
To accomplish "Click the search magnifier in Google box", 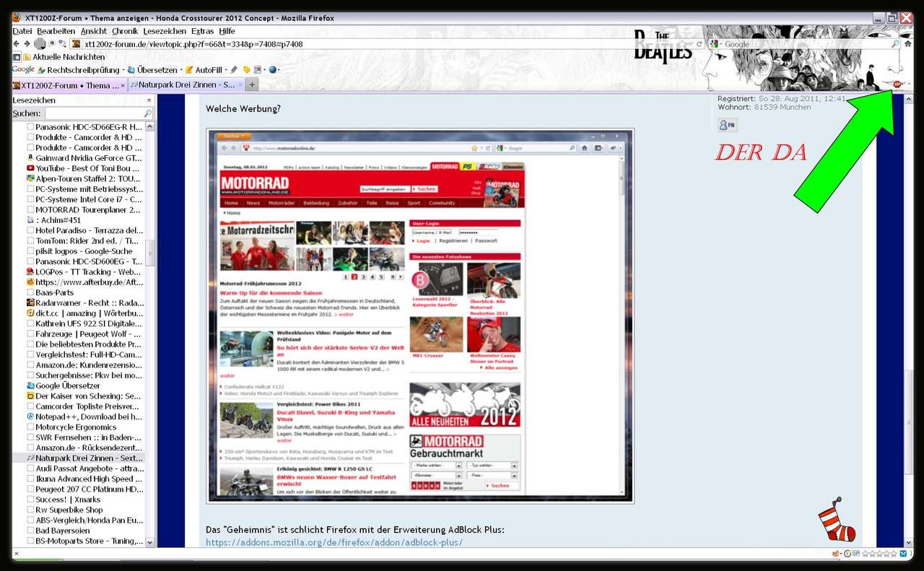I will (x=895, y=44).
